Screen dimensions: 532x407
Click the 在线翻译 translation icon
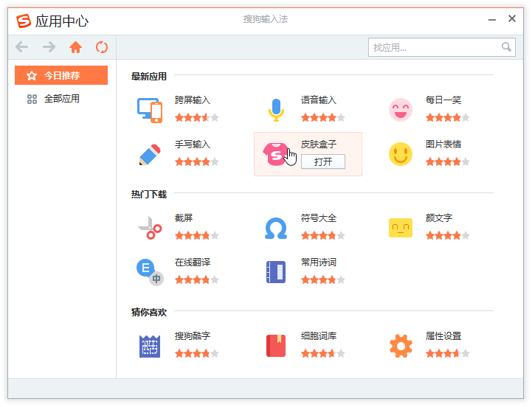click(x=150, y=272)
